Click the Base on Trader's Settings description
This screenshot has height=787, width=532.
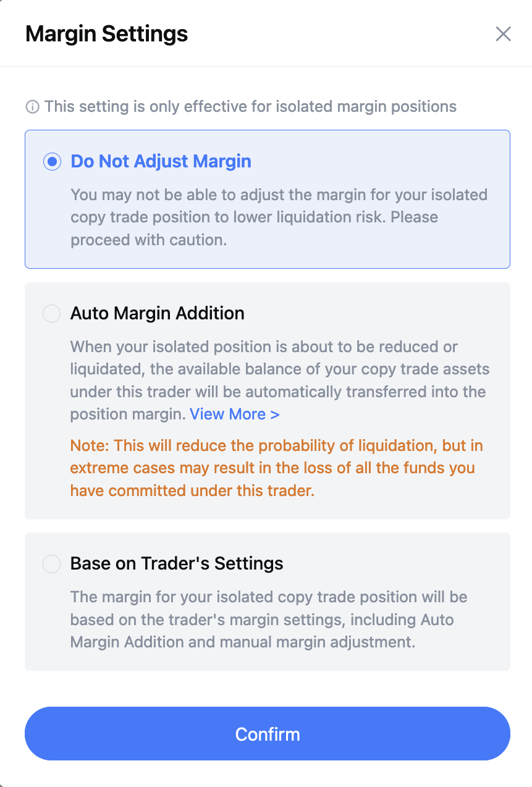coord(269,620)
